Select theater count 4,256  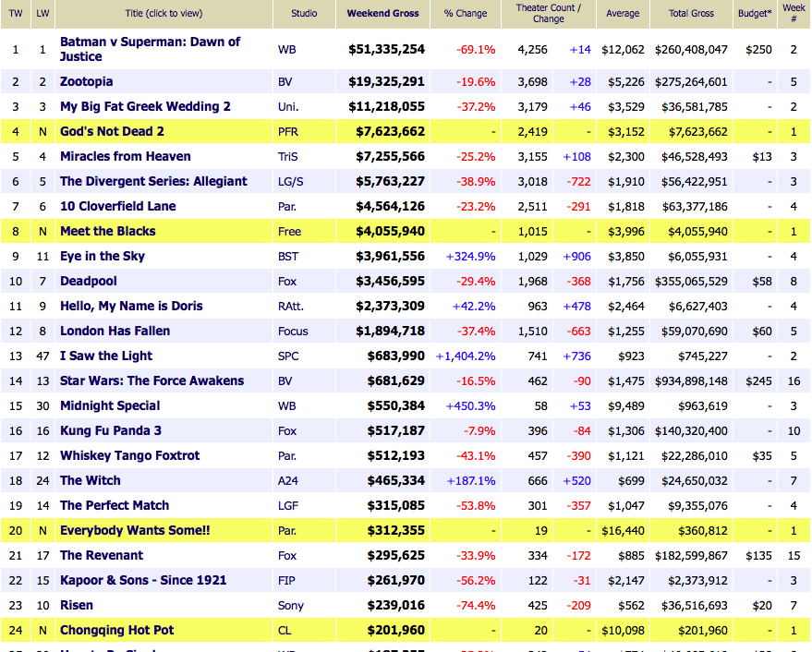(532, 50)
